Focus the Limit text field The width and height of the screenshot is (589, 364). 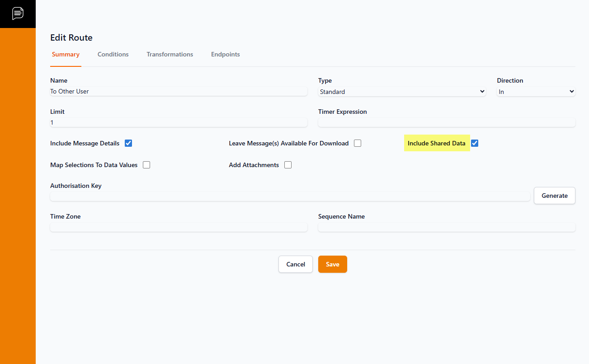click(x=179, y=122)
